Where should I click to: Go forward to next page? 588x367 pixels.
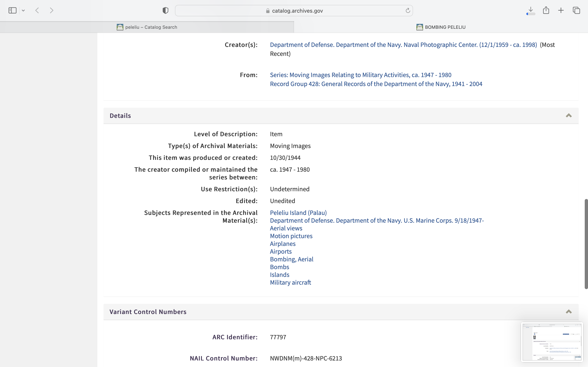[51, 10]
